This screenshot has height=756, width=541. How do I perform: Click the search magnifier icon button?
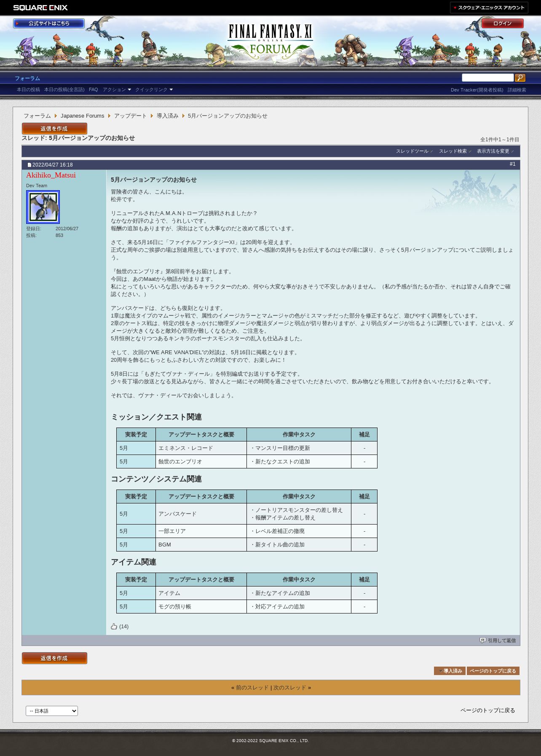(x=520, y=78)
